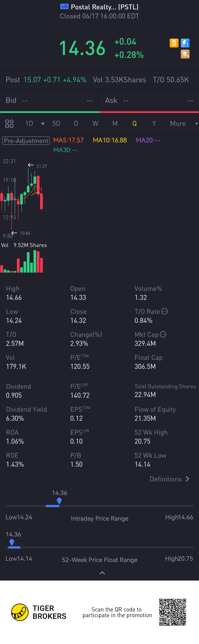Tap the Tiger Brokers logo
The image size is (199, 644).
click(x=39, y=612)
